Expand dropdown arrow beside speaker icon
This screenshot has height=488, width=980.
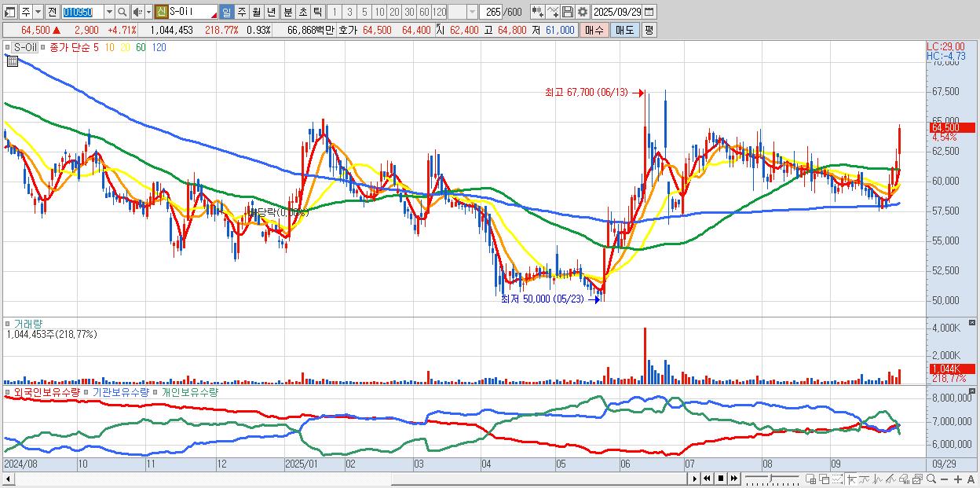pos(148,12)
